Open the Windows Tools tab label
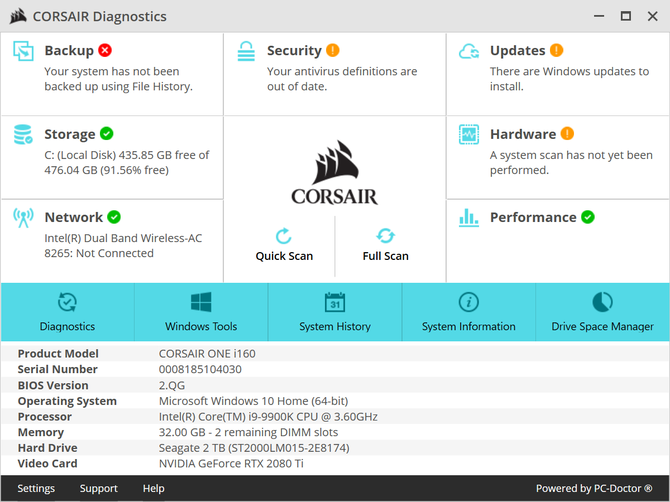The height and width of the screenshot is (502, 670). click(201, 326)
